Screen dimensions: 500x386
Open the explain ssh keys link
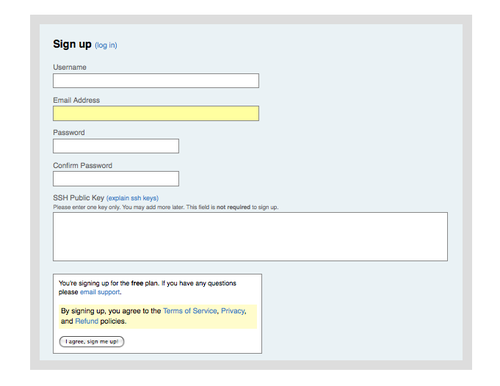[132, 198]
